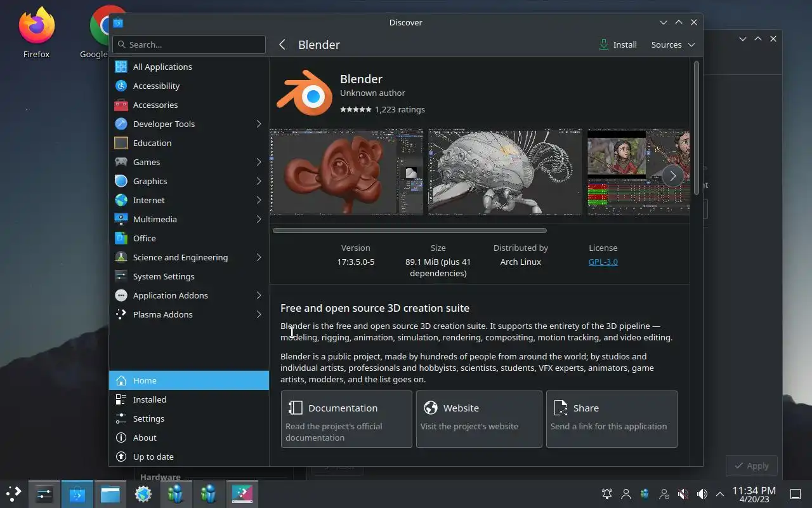The image size is (812, 508).
Task: Open the System Settings category icon
Action: point(121,276)
